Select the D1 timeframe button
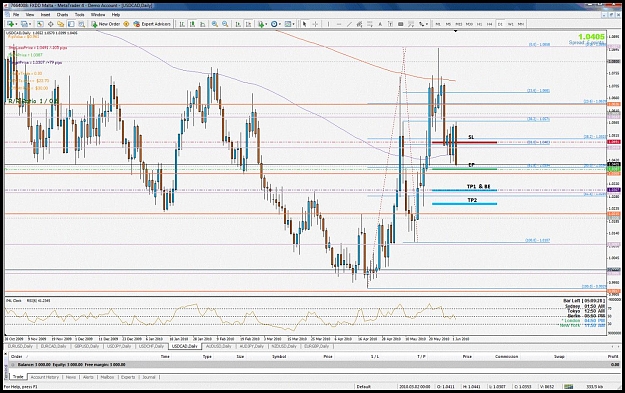625x393 pixels. (500, 24)
